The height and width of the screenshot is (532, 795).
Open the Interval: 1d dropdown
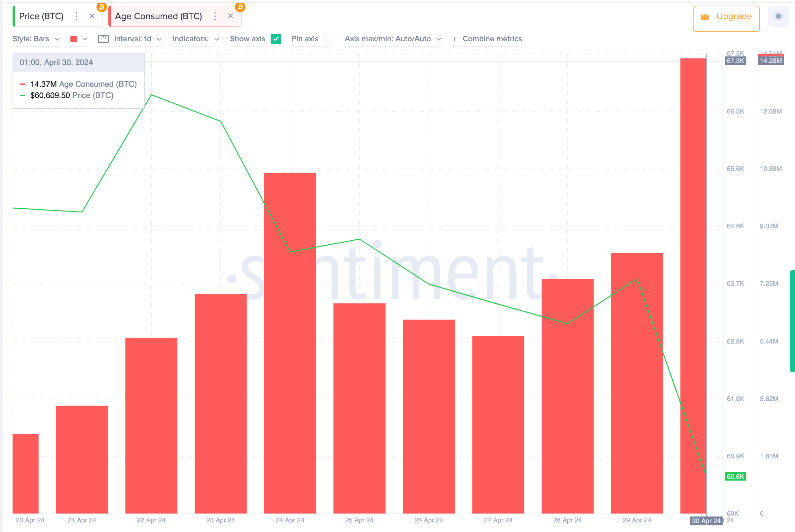pyautogui.click(x=137, y=39)
